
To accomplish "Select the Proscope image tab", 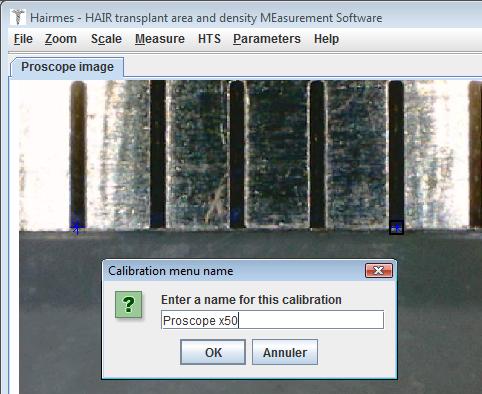I will point(67,67).
